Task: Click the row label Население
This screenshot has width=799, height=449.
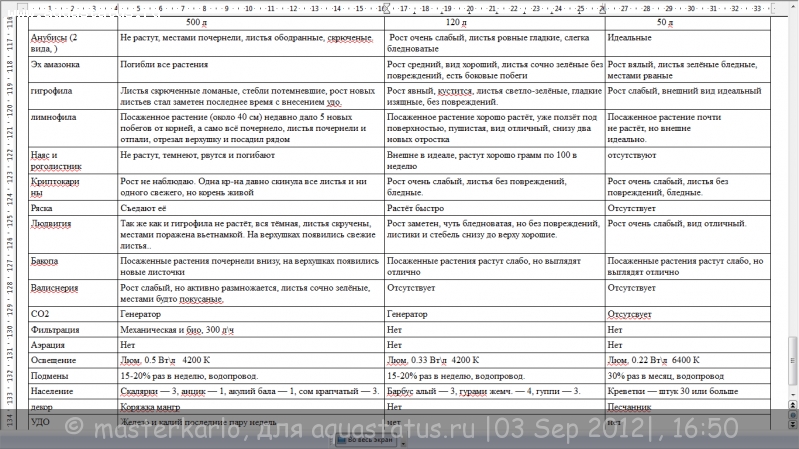Action: pyautogui.click(x=52, y=391)
